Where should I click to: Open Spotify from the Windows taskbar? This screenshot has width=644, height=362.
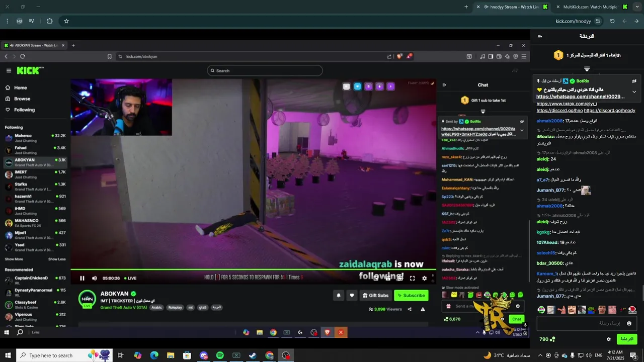click(220, 355)
